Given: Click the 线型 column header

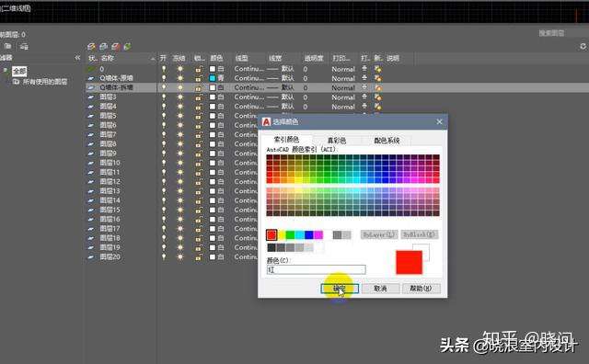Looking at the screenshot, I should pos(241,58).
